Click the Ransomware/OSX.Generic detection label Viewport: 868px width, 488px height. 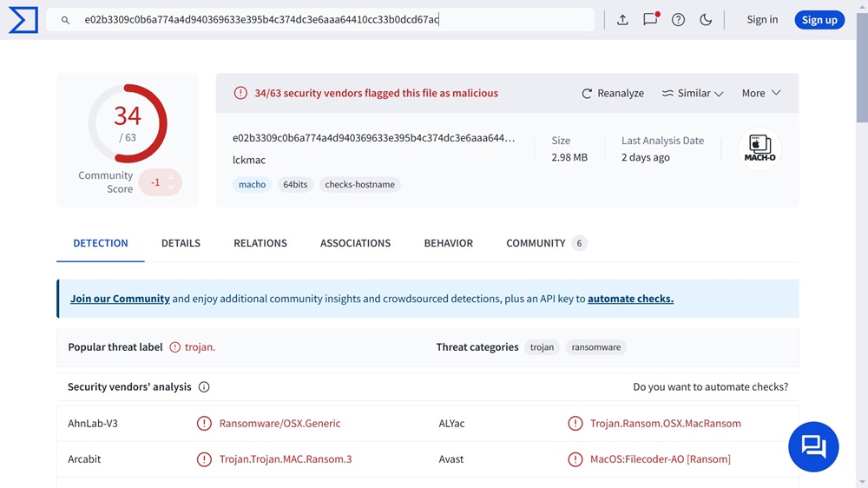279,423
